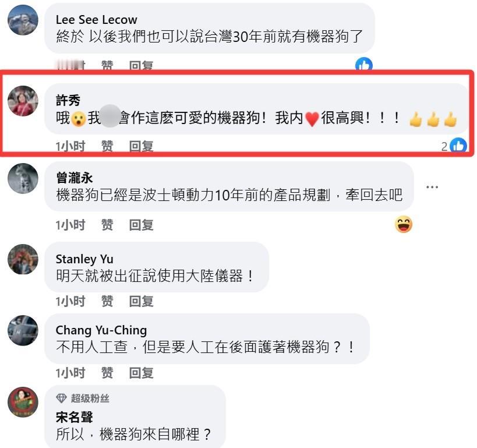Screen dimensions: 477x448
Task: Open 曾瀧永's cat avatar
Action: pyautogui.click(x=23, y=178)
